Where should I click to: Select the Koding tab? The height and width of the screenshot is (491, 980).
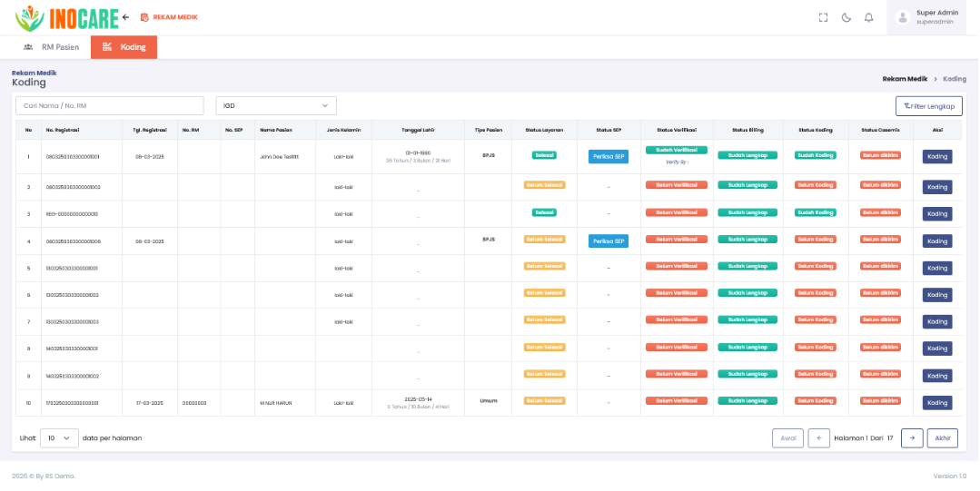124,47
